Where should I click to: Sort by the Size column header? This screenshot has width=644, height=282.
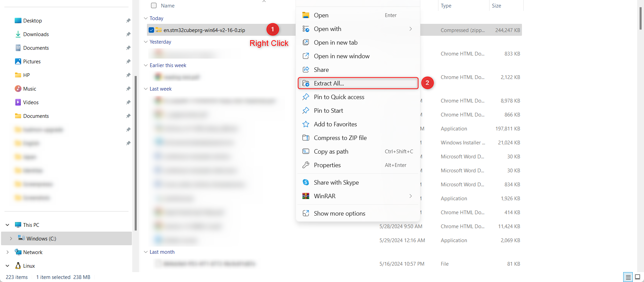(x=496, y=6)
